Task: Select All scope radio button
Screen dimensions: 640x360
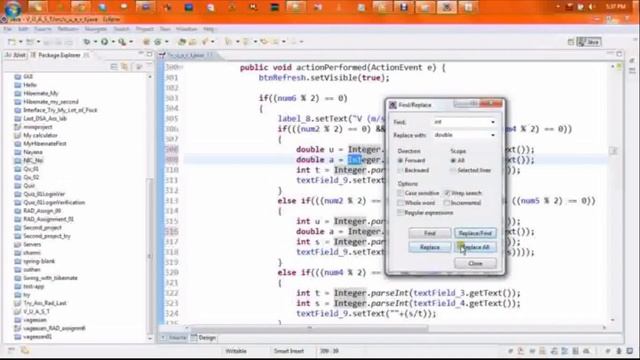Action: click(453, 160)
